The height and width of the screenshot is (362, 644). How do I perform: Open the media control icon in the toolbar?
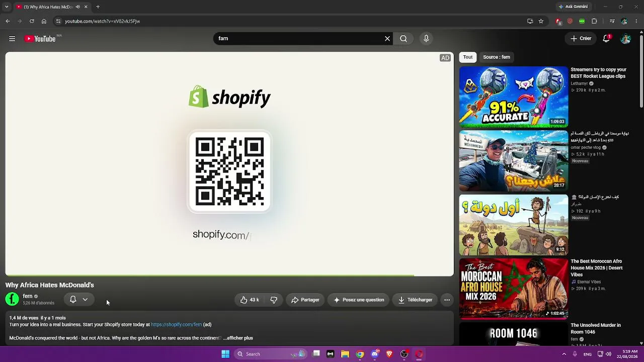[612, 21]
